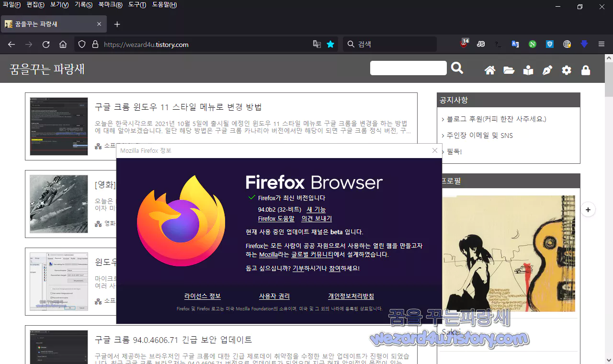The height and width of the screenshot is (364, 613).
Task: Open the browser home page
Action: 63,45
